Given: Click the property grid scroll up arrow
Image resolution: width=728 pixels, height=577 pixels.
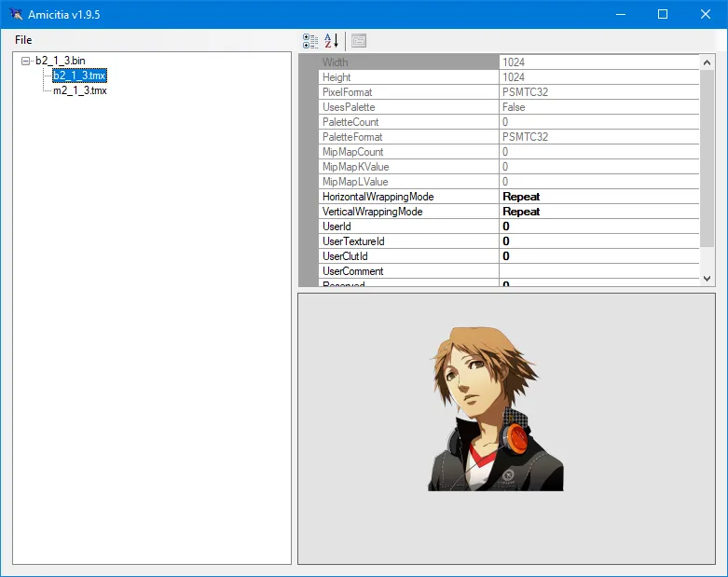Looking at the screenshot, I should [707, 62].
